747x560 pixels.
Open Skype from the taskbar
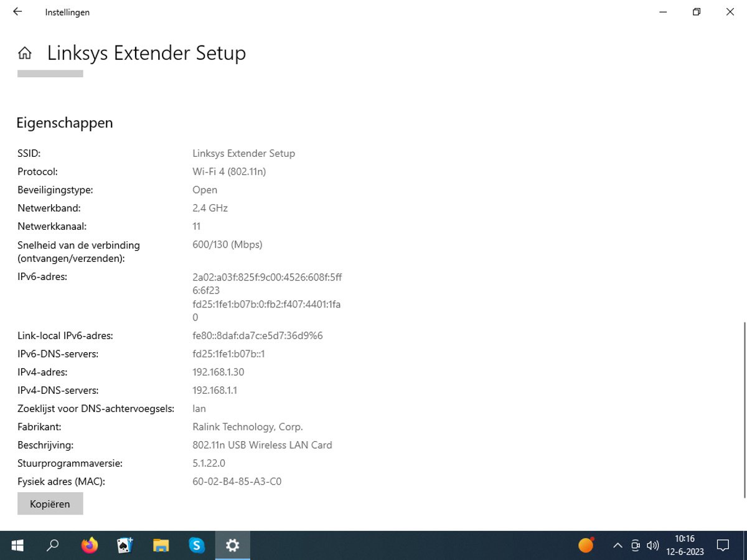click(x=197, y=546)
